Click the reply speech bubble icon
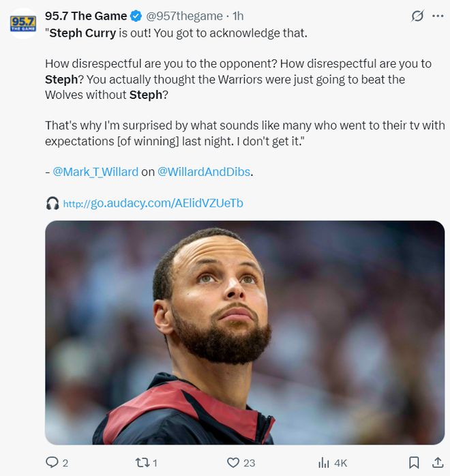Viewport: 450px width, 476px height. pos(52,462)
